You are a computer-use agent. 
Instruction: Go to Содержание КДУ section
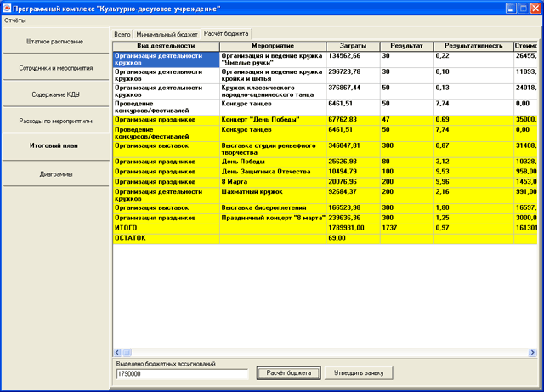click(x=55, y=94)
